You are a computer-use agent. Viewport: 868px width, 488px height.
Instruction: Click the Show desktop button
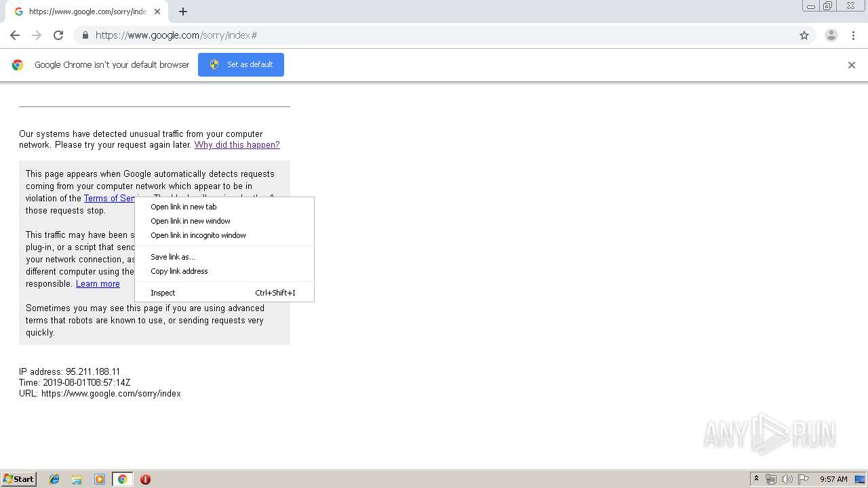861,479
